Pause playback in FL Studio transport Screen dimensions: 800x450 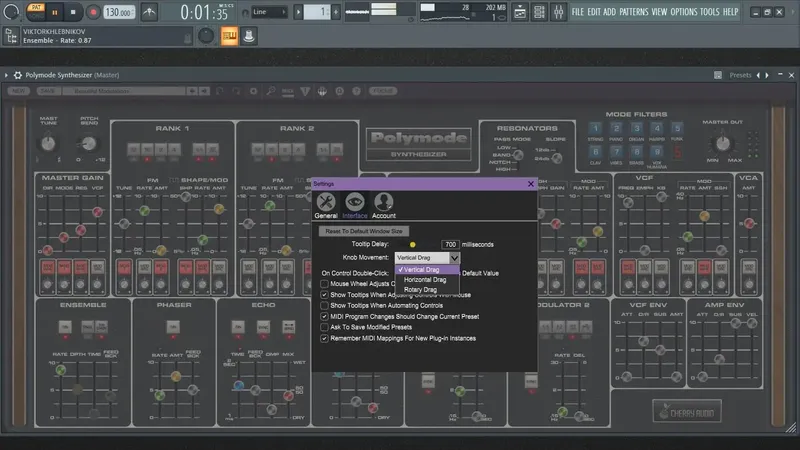[55, 12]
